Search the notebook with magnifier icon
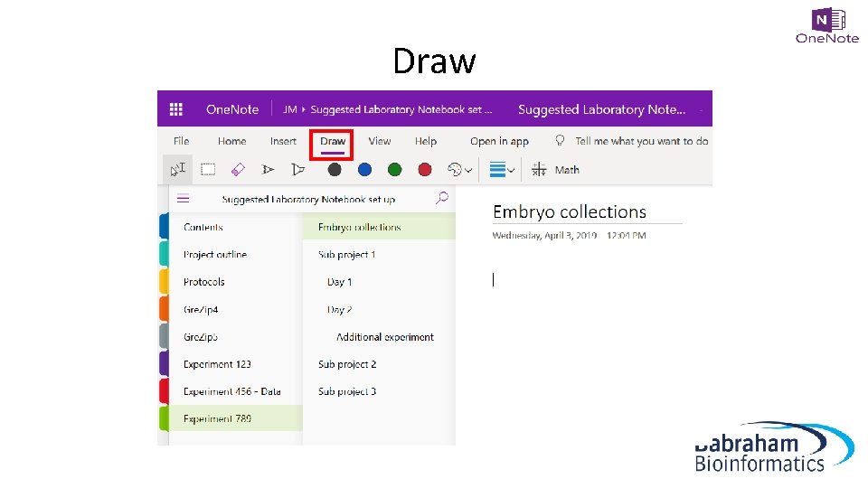The height and width of the screenshot is (488, 868). (442, 198)
